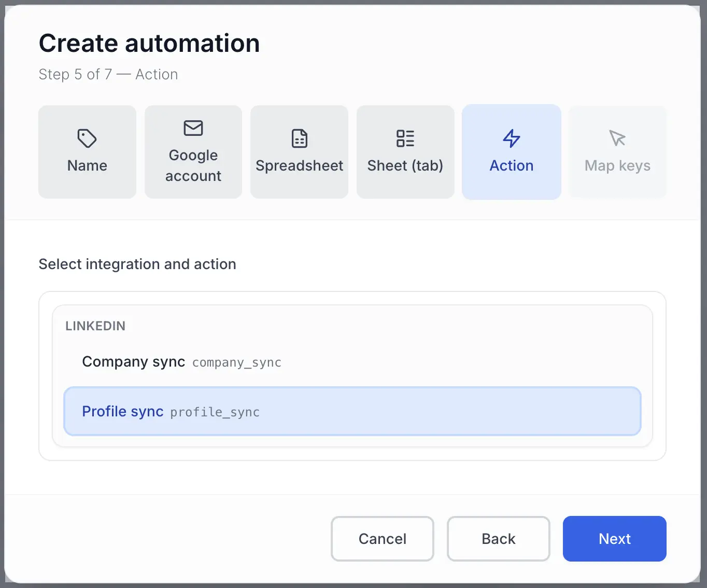Viewport: 707px width, 588px height.
Task: Click the cursor icon on Map keys step
Action: 617,138
